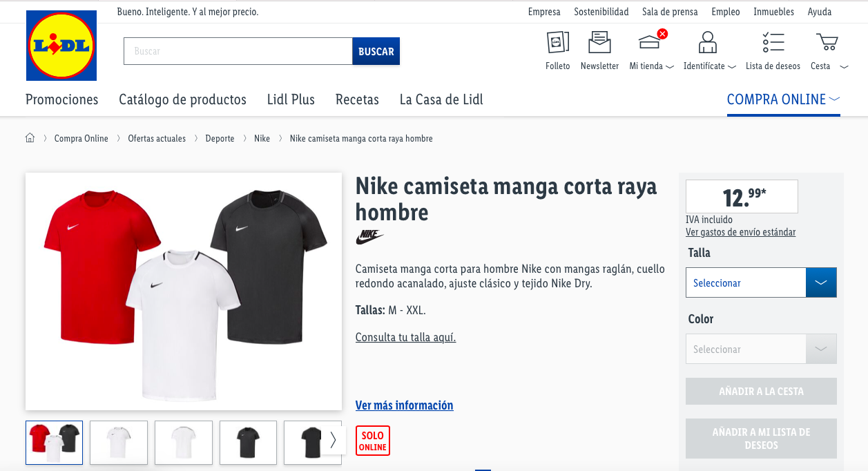Select the second white shirt thumbnail
Viewport: 868px width, 471px height.
pyautogui.click(x=183, y=442)
